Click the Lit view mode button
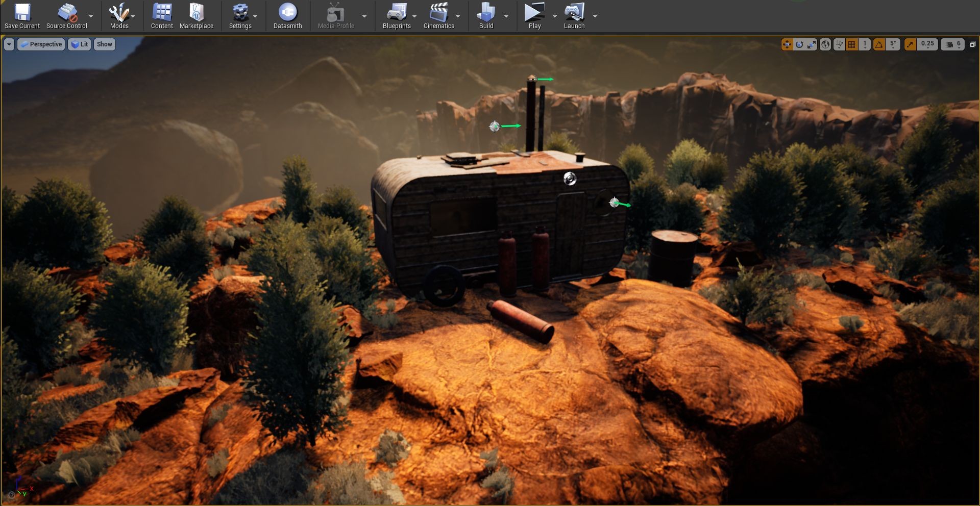Screen dimensions: 980x506 [x=80, y=44]
